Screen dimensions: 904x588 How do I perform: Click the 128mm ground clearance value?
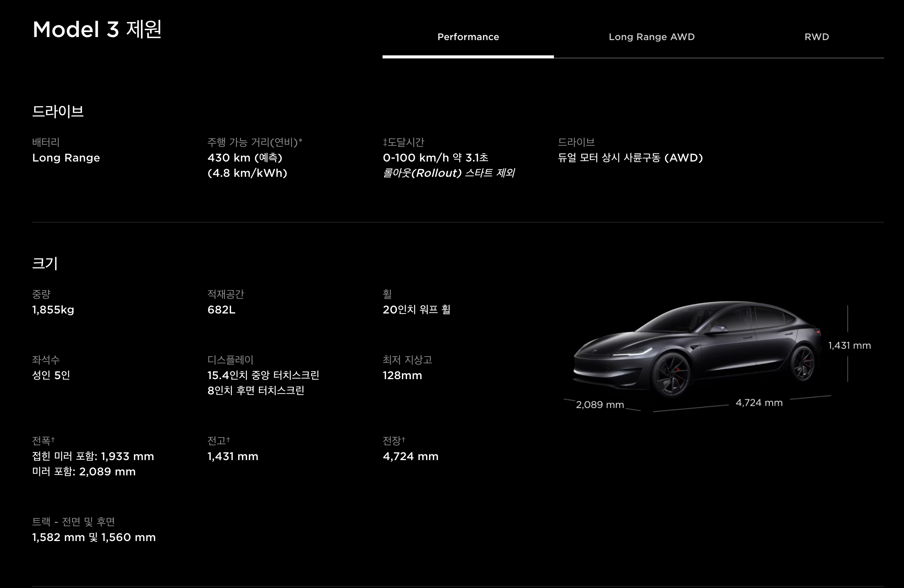click(x=402, y=375)
